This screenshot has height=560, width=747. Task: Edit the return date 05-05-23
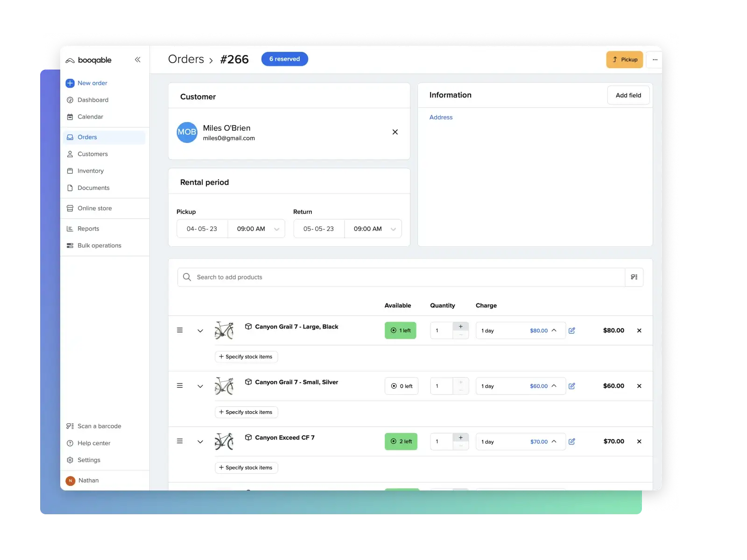pos(319,229)
